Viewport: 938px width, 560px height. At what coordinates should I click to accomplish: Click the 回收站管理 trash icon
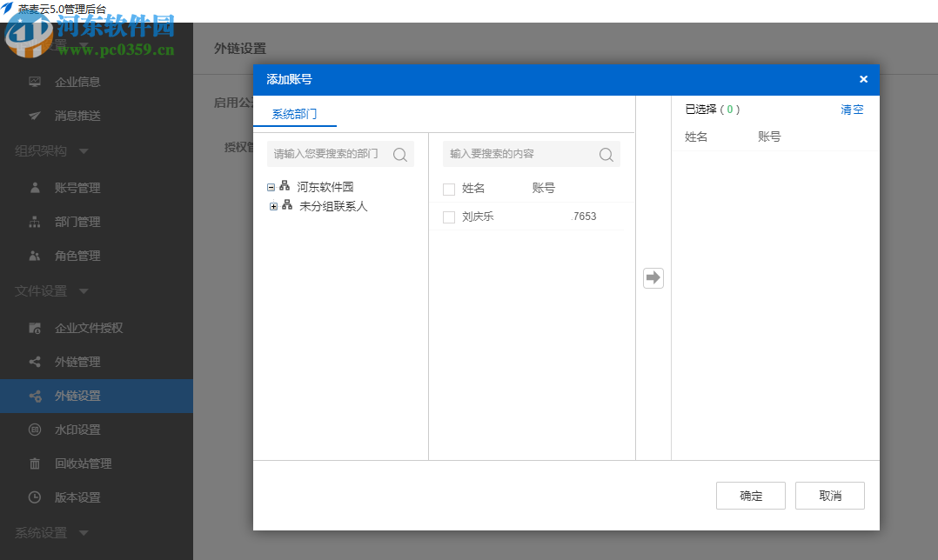[34, 463]
